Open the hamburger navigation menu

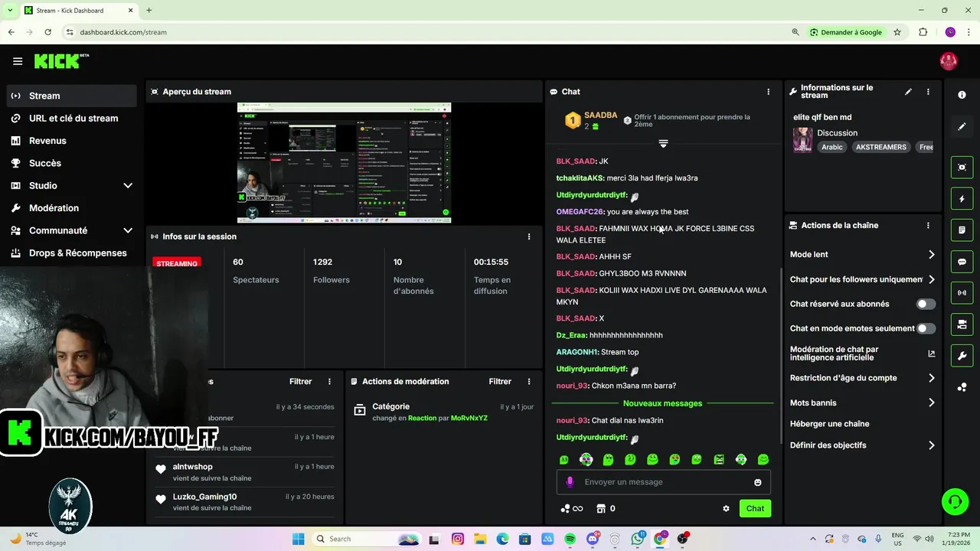[18, 61]
